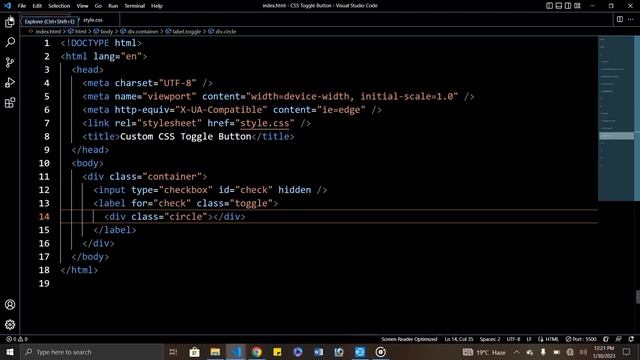Click the minimap highlighted region
The width and height of the screenshot is (640, 360).
[x=616, y=136]
